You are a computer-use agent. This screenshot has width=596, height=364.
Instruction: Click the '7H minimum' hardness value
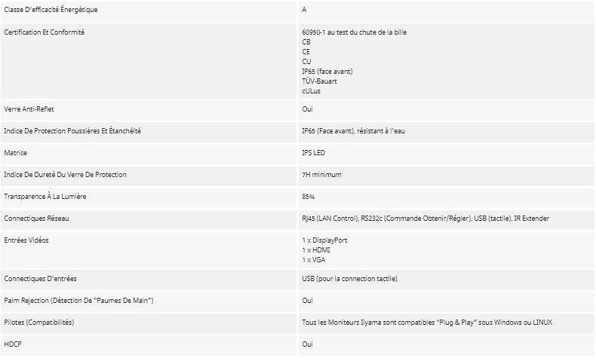click(321, 175)
